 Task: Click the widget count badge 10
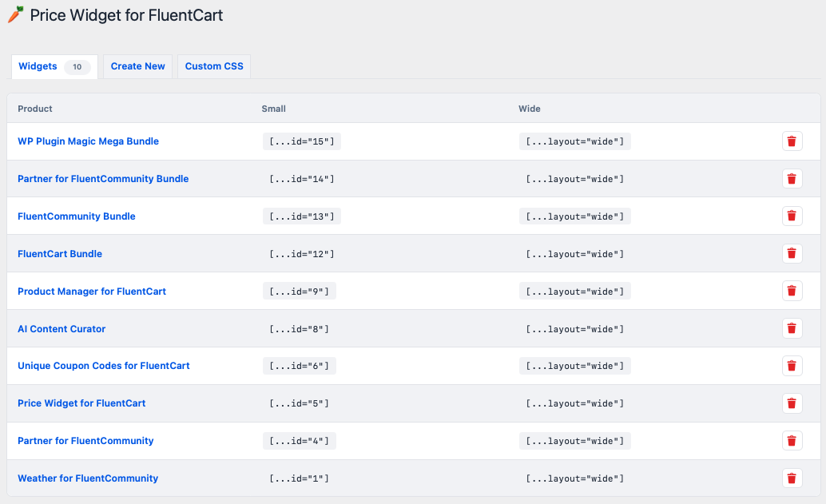pyautogui.click(x=77, y=67)
